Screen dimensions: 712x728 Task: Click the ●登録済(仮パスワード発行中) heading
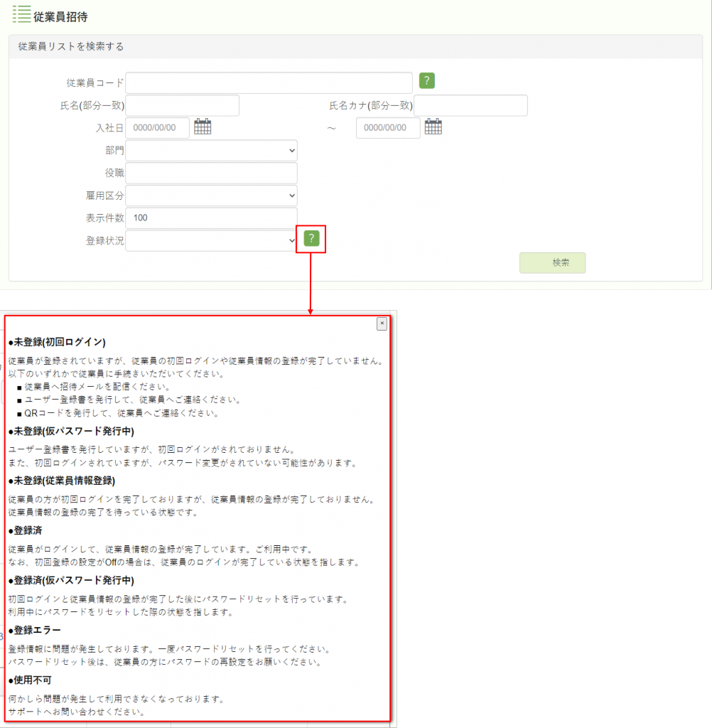coord(72,580)
